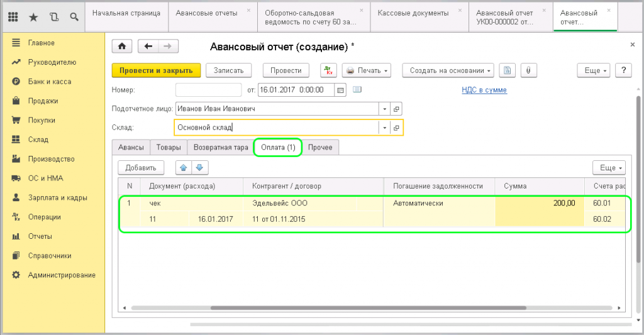Click the Home button in document header
The height and width of the screenshot is (335, 644).
pos(121,47)
